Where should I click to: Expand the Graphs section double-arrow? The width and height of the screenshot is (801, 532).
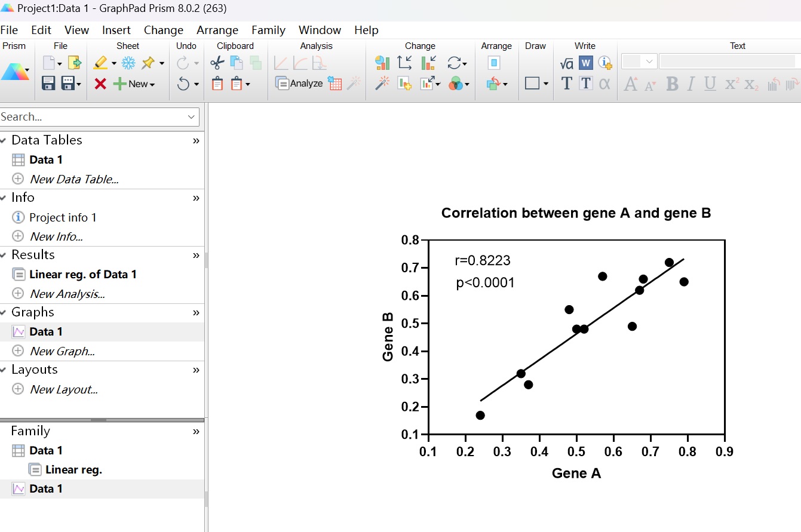point(196,313)
